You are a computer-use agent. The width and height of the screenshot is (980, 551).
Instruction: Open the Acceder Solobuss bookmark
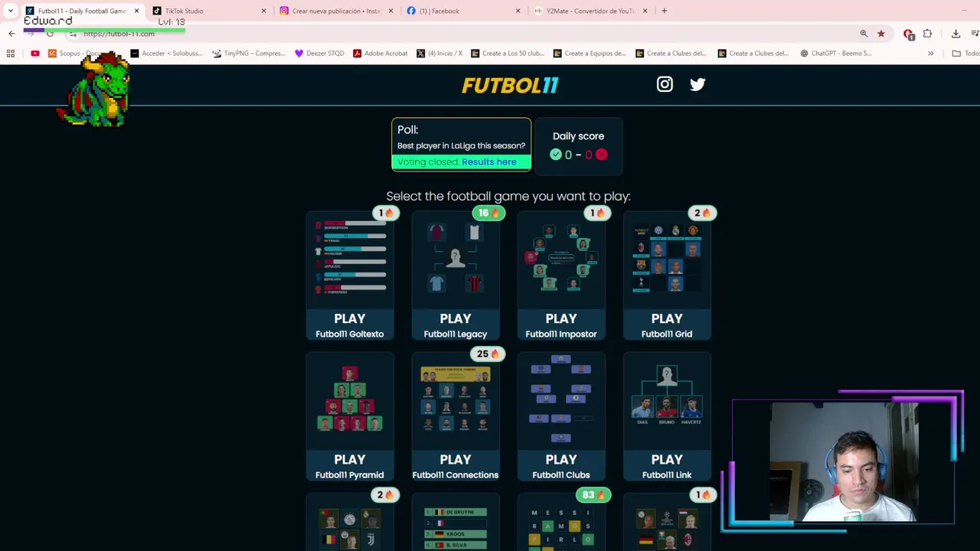[x=166, y=54]
